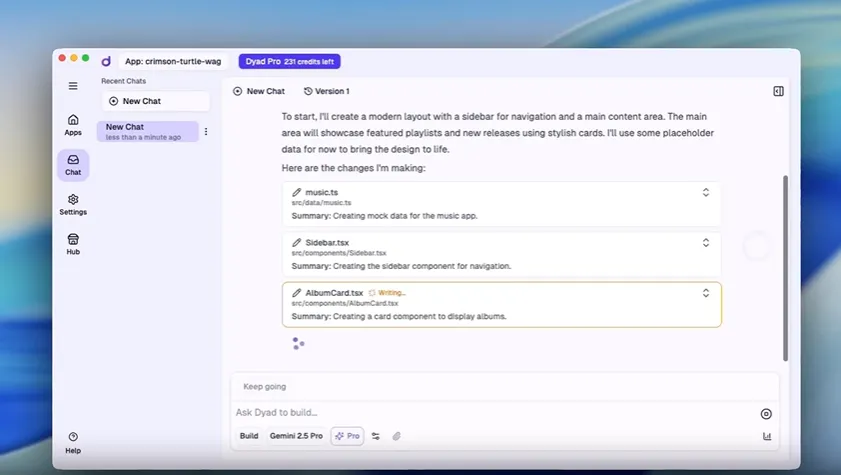
Task: Open options menu for the recent New Chat
Action: pos(206,131)
